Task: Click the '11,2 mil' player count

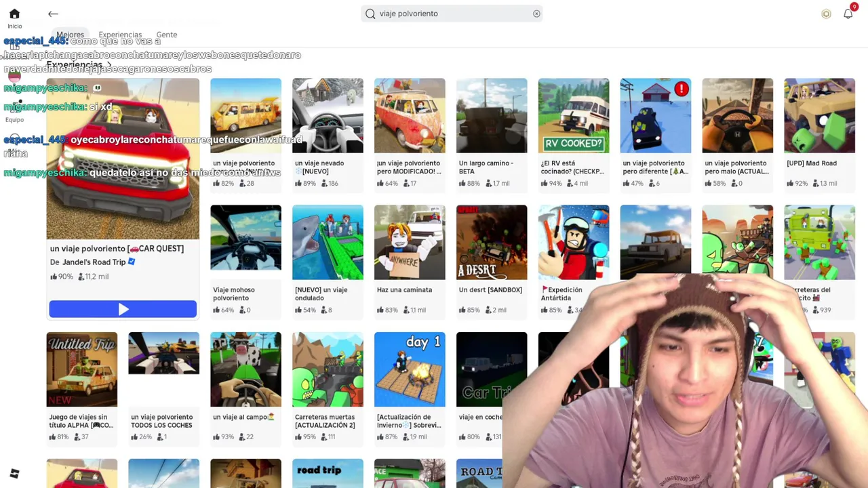Action: pyautogui.click(x=94, y=277)
